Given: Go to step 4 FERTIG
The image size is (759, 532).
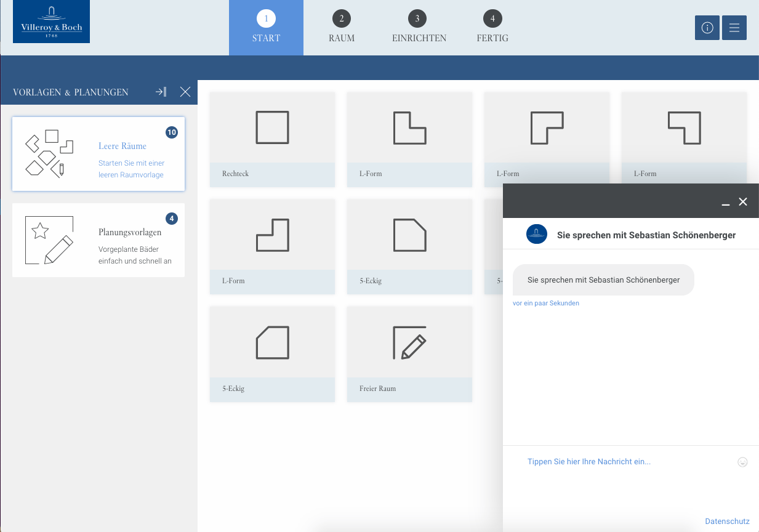Looking at the screenshot, I should pyautogui.click(x=492, y=28).
